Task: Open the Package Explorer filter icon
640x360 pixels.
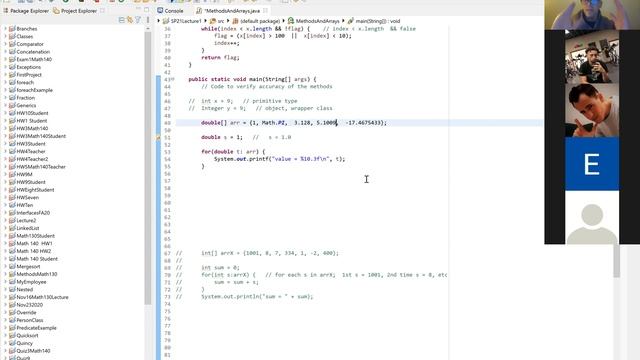Action: (x=138, y=20)
